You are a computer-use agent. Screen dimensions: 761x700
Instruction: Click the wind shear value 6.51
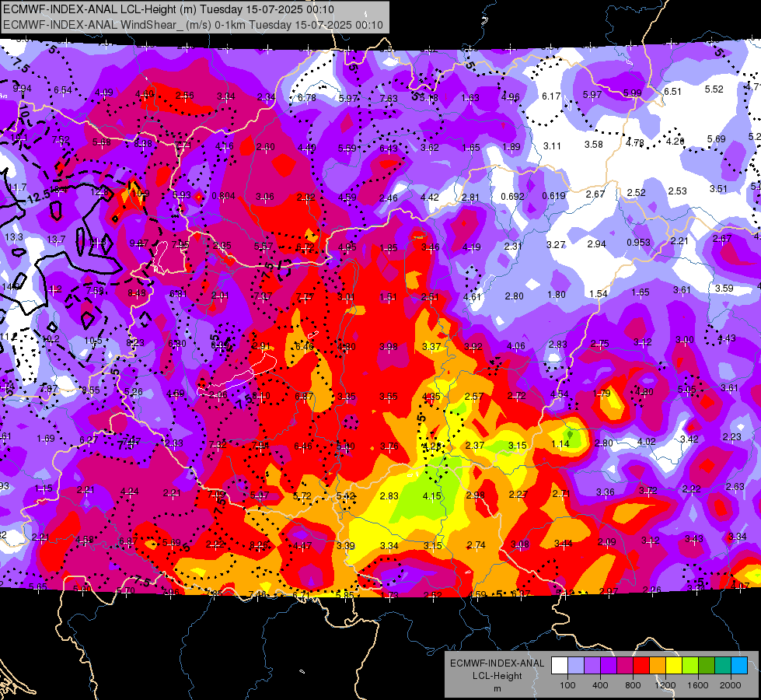coord(672,91)
